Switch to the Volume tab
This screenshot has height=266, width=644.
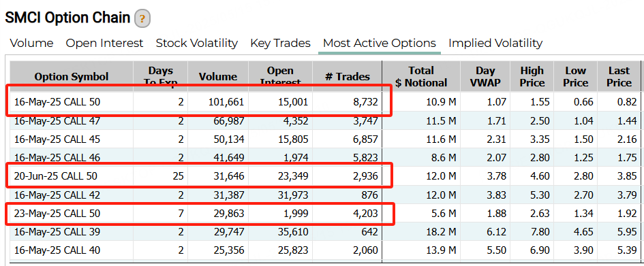point(31,43)
